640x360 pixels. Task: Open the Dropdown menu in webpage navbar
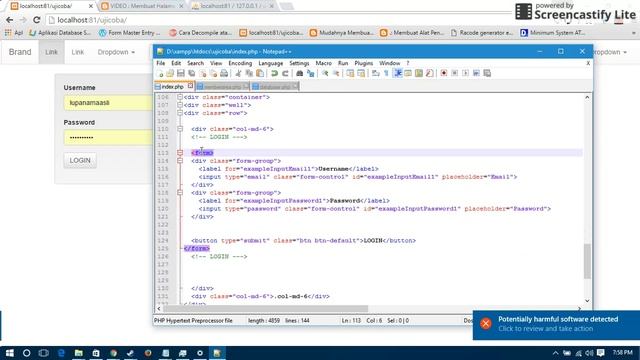(x=116, y=52)
